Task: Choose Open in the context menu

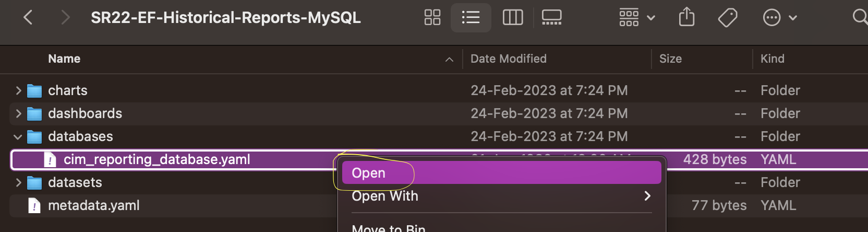Action: (x=368, y=173)
